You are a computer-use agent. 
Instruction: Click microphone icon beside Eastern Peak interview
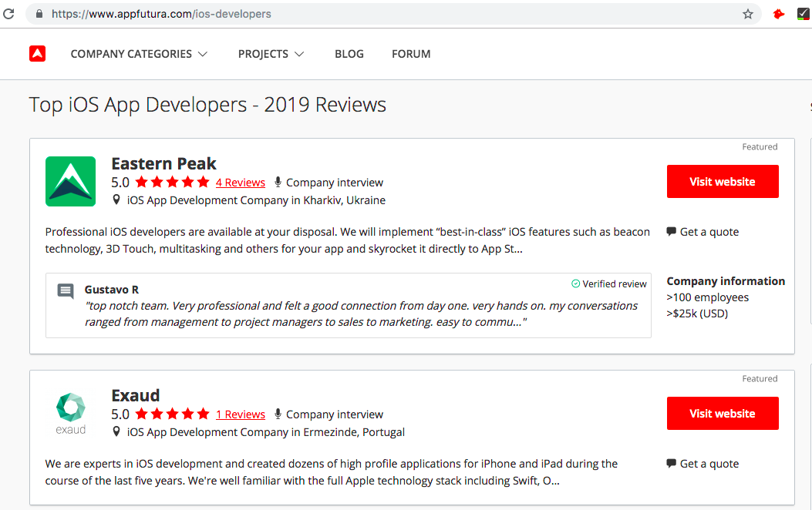click(x=278, y=182)
